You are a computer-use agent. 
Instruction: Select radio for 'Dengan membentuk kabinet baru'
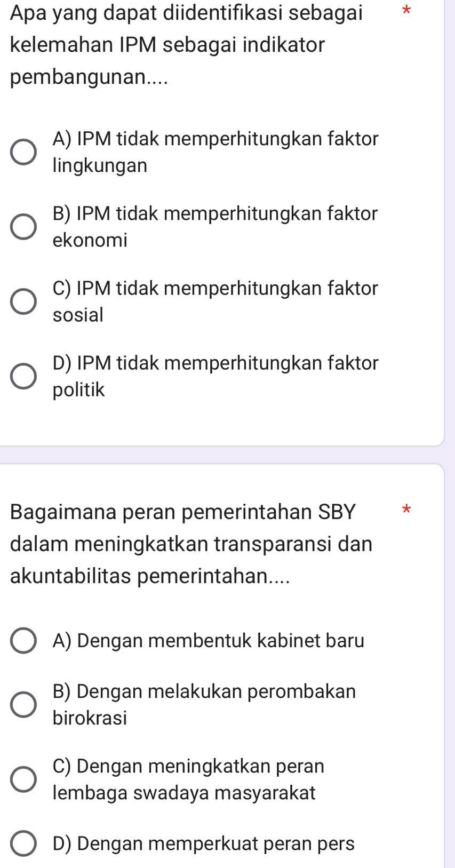point(24,641)
